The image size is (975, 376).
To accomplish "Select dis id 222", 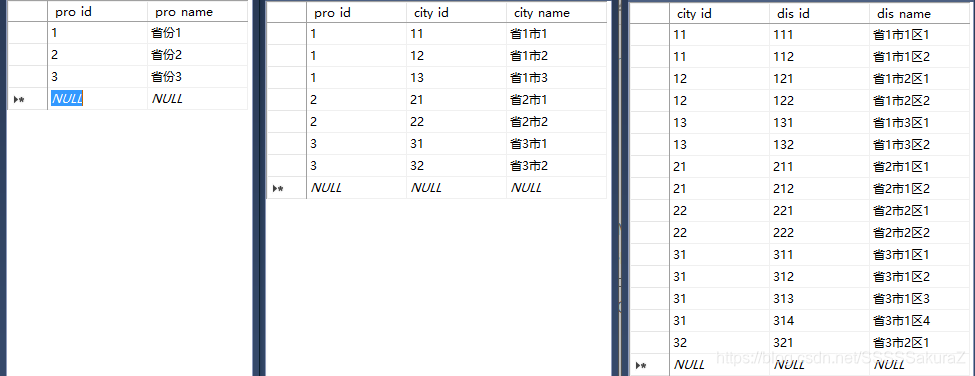I will (819, 232).
